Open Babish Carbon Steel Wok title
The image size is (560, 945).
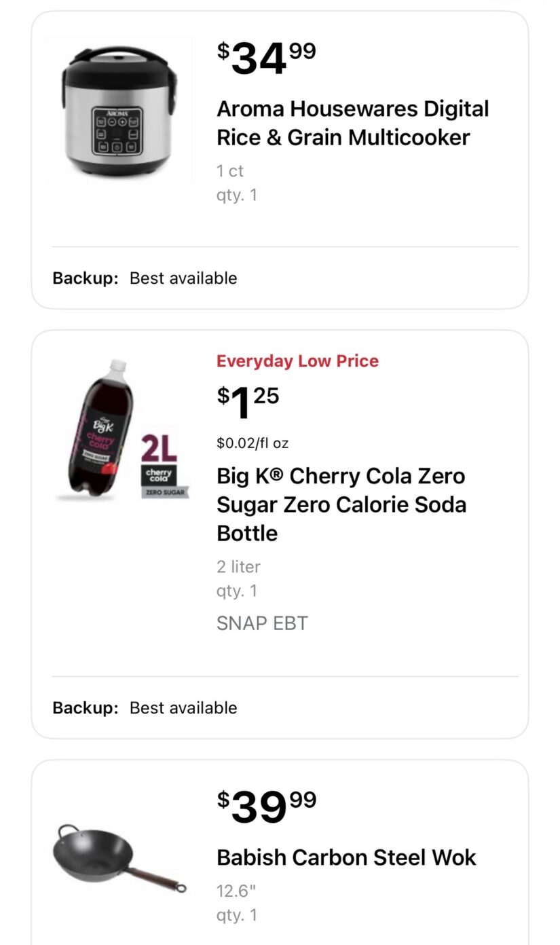(346, 857)
